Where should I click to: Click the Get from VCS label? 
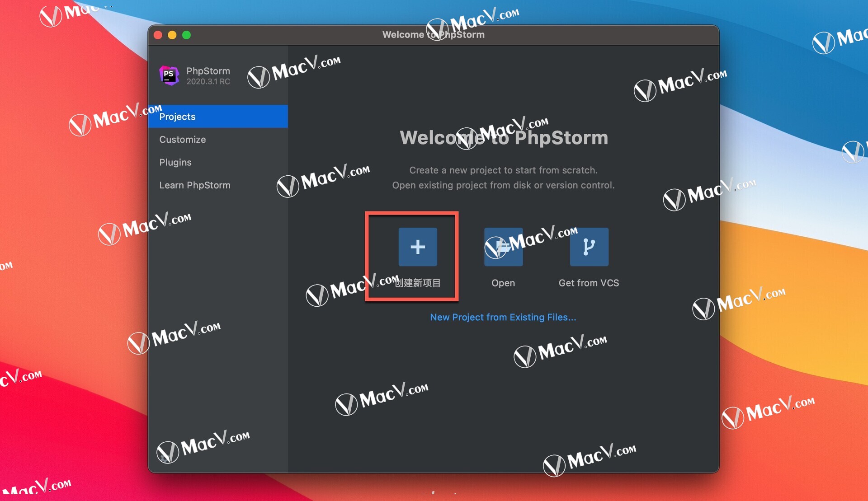pyautogui.click(x=589, y=283)
